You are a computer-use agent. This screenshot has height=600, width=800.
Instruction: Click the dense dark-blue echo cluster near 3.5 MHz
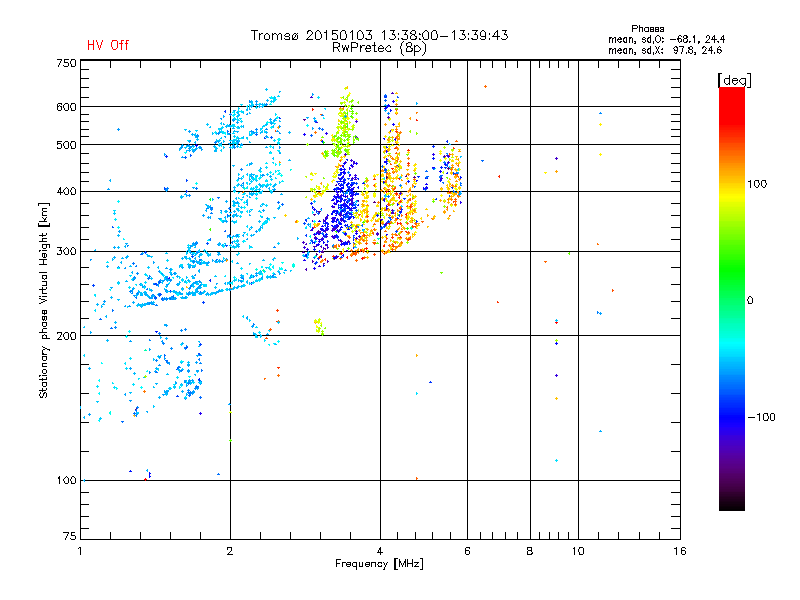pyautogui.click(x=343, y=204)
